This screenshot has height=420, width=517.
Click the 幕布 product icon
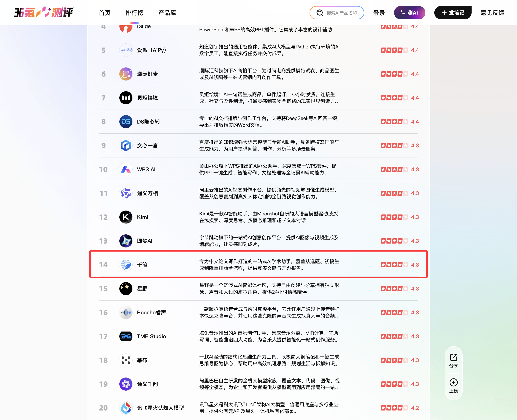tap(126, 360)
